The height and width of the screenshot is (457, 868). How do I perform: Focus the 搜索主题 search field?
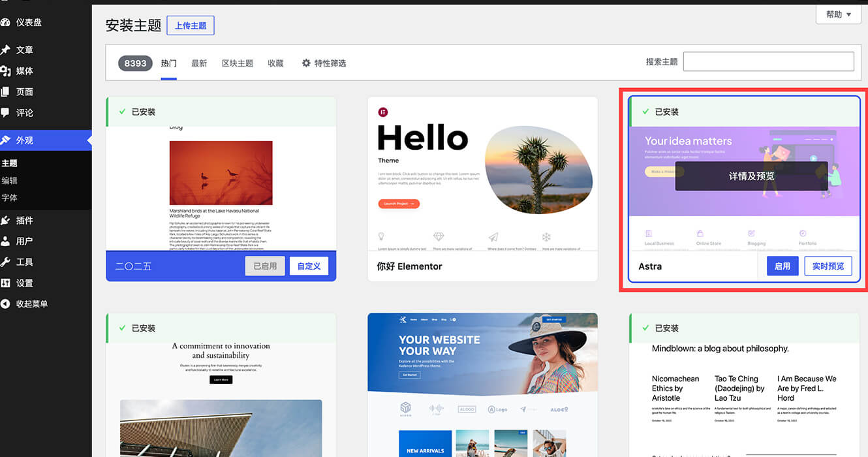point(768,61)
